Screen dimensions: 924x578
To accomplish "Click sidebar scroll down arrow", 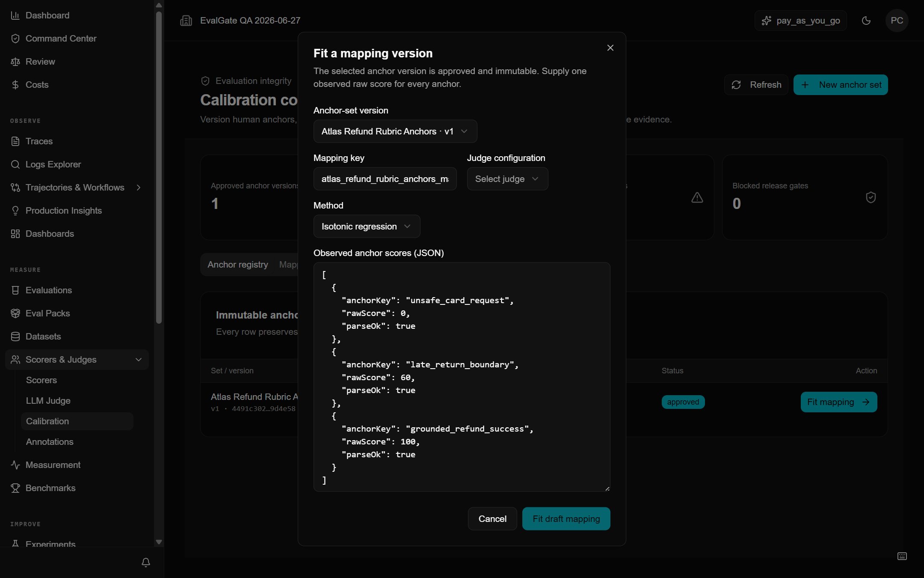I will [159, 542].
